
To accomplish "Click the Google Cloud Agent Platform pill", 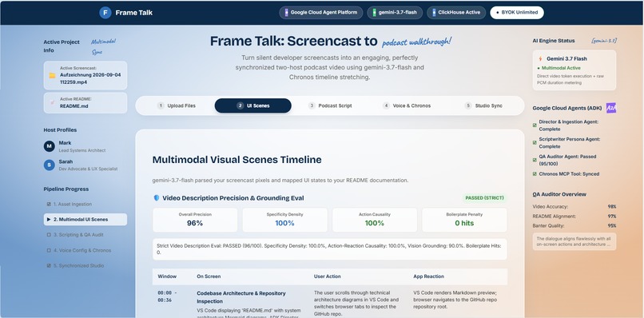I will click(x=320, y=12).
